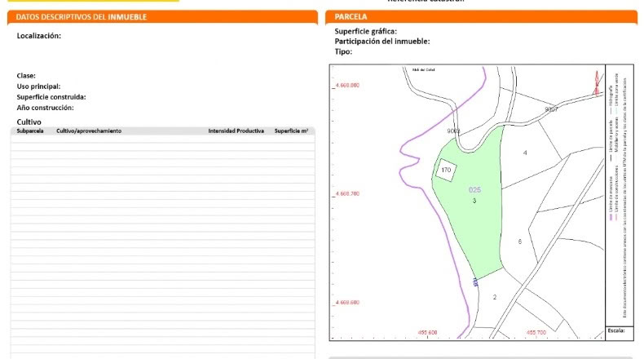644x359 pixels.
Task: Click the 455.600 coordinate label
Action: pyautogui.click(x=427, y=332)
